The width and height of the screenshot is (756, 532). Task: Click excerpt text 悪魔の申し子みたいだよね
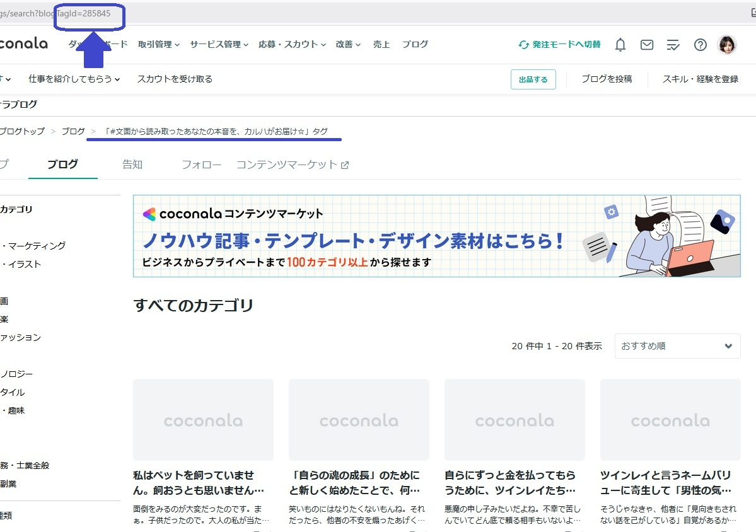point(513,514)
